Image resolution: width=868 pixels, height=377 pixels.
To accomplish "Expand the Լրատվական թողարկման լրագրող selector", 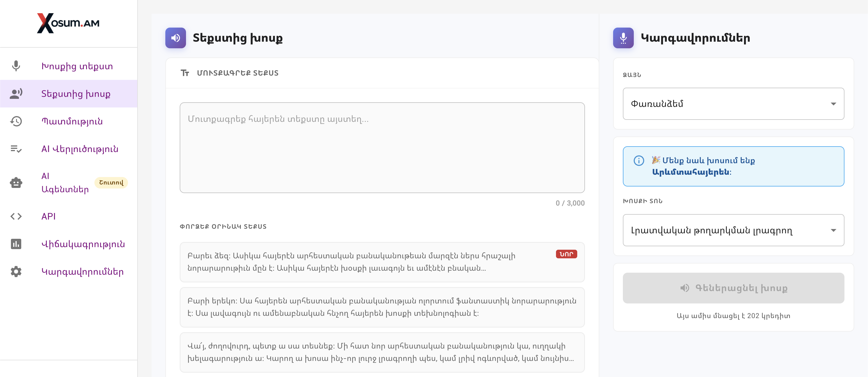I will [734, 230].
